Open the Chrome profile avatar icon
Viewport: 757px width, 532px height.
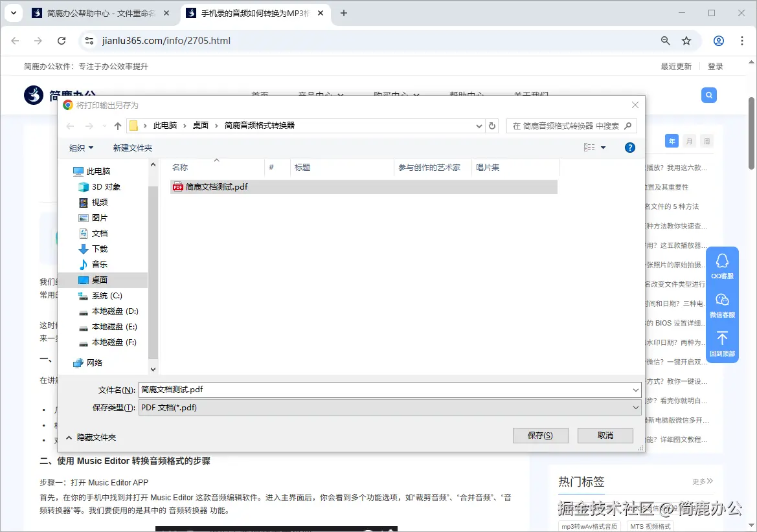point(718,41)
